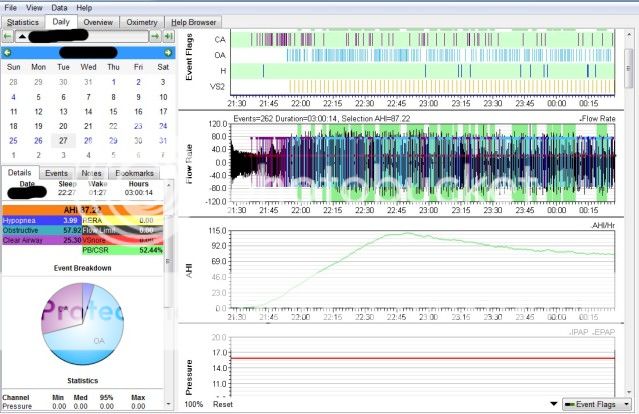Image resolution: width=639 pixels, height=414 pixels.
Task: Open the Notes tab
Action: pyautogui.click(x=91, y=173)
